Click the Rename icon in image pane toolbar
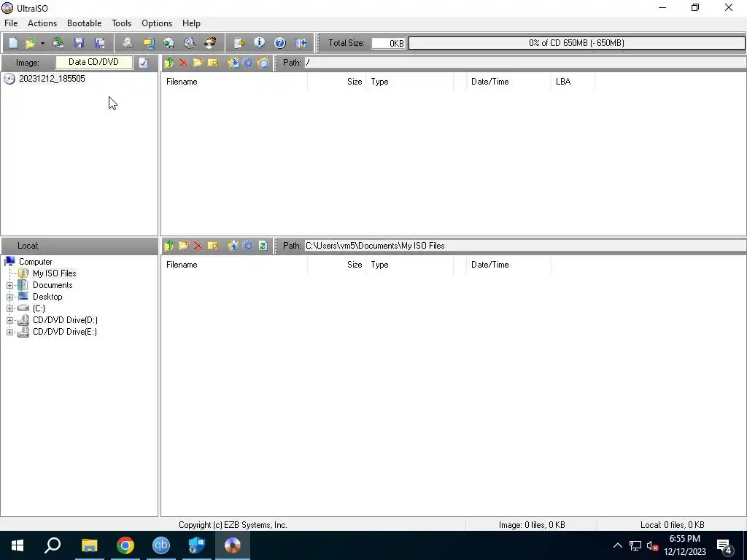 point(213,63)
